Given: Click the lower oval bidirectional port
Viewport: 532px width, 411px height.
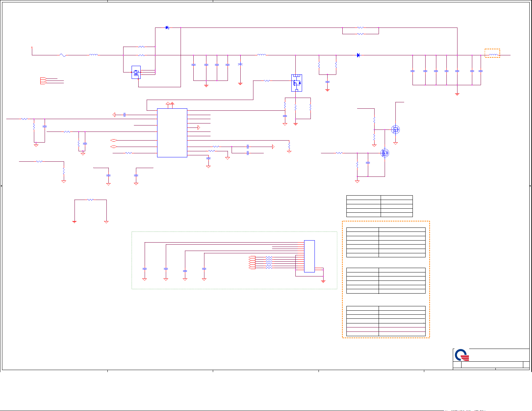Looking at the screenshot, I should (113, 147).
